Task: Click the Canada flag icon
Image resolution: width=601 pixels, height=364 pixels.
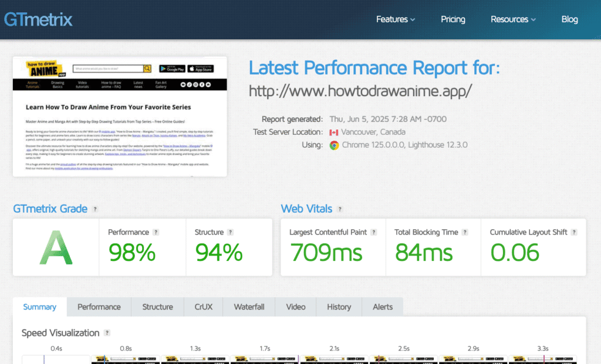Action: point(334,132)
